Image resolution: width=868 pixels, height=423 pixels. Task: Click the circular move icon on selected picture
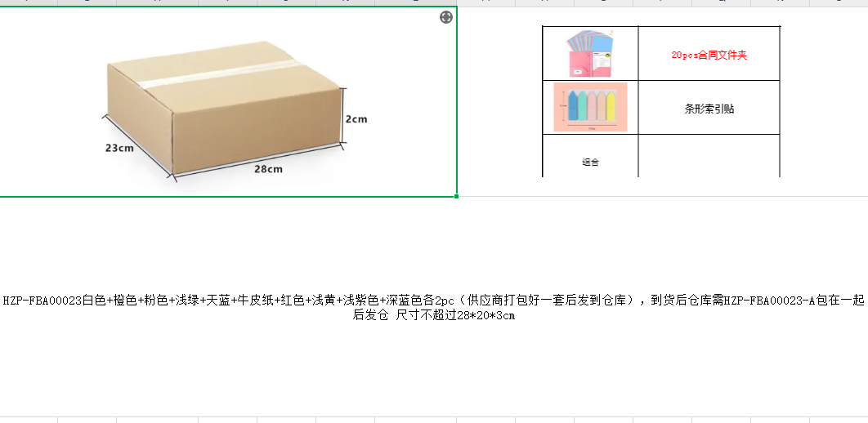446,18
